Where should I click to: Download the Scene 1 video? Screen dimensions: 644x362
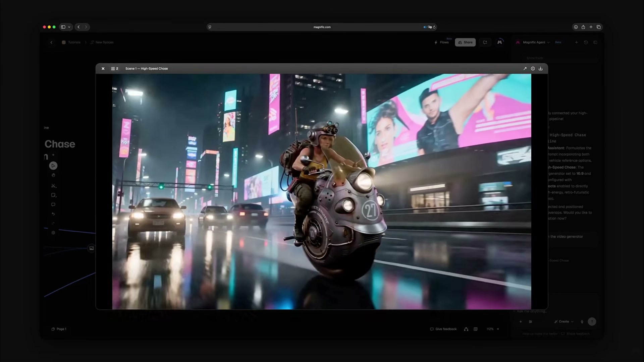tap(541, 68)
